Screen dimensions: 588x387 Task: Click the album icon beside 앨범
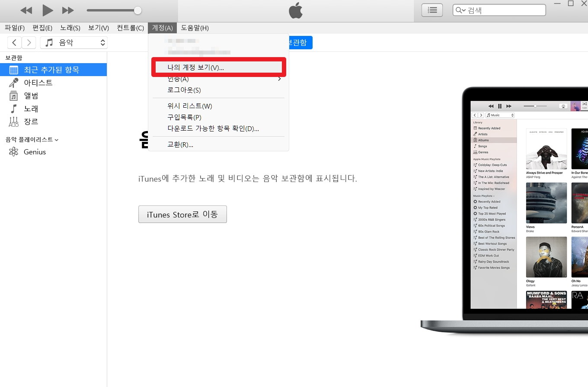click(x=14, y=96)
